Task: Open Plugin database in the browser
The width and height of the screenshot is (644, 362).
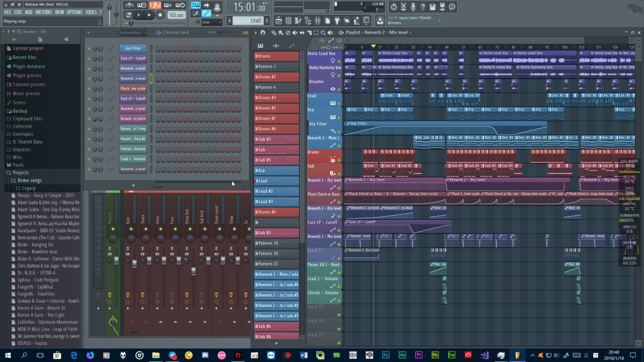Action: (29, 66)
